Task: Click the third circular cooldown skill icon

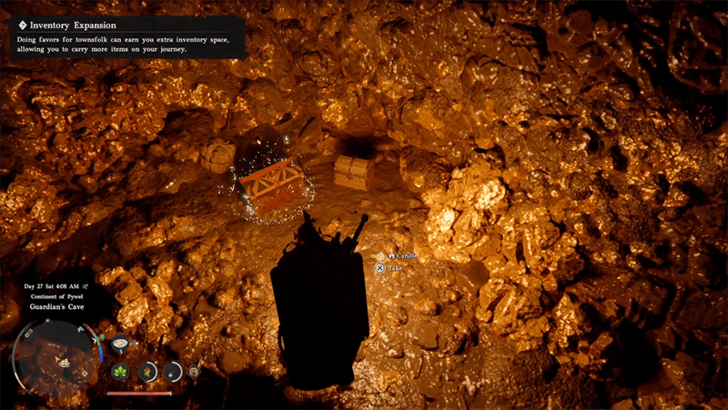Action: click(173, 372)
